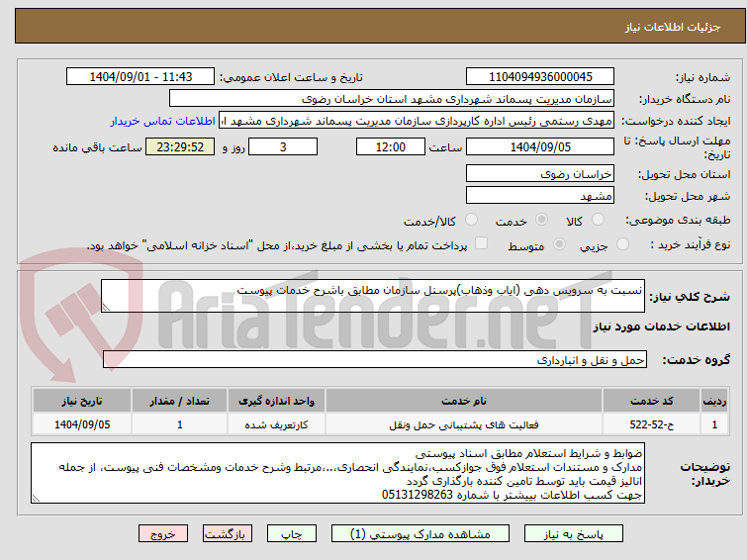Click the remaining time 23:29:52 field

[x=180, y=146]
